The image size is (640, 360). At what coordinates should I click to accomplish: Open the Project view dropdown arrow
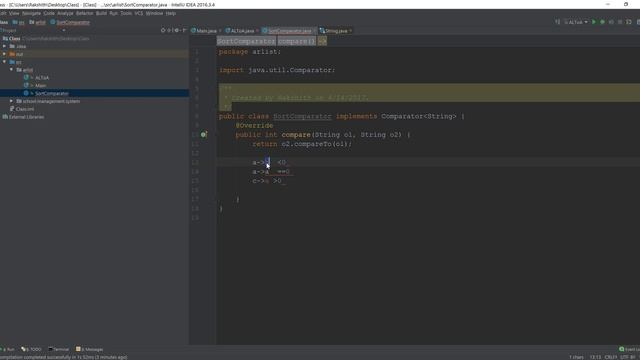click(64, 30)
